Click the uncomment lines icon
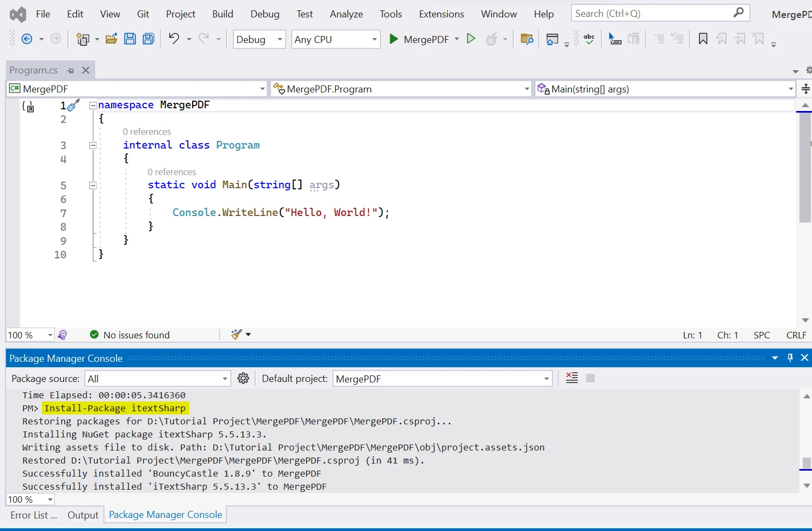The height and width of the screenshot is (531, 812). click(x=678, y=39)
